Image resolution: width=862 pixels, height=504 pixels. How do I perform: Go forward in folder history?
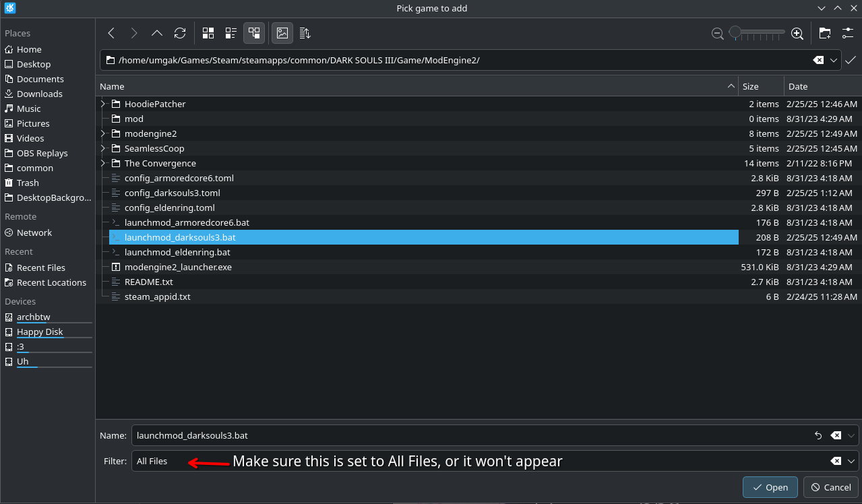tap(134, 33)
